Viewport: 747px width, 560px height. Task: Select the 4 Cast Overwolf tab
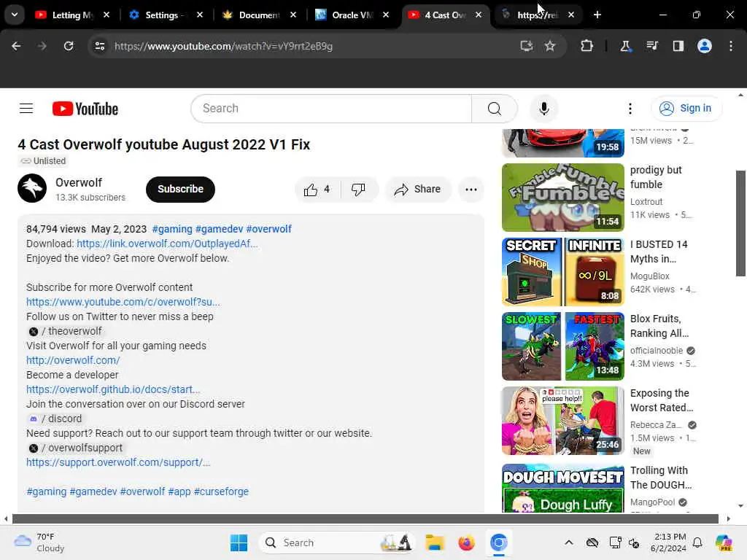tap(444, 15)
